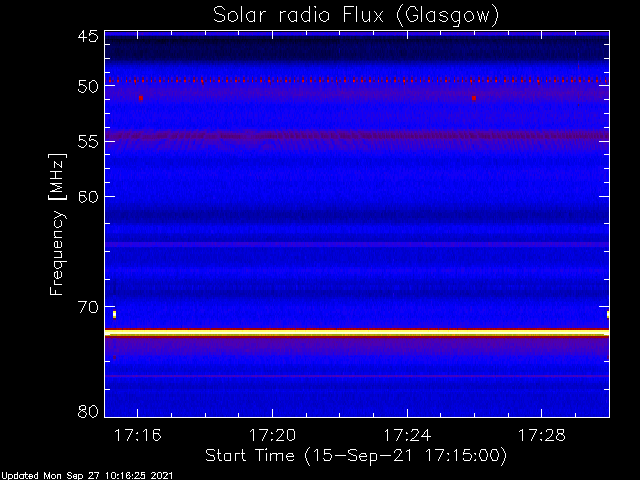Click the 17:28 time axis label
Viewport: 640px width, 480px height.
(x=542, y=436)
